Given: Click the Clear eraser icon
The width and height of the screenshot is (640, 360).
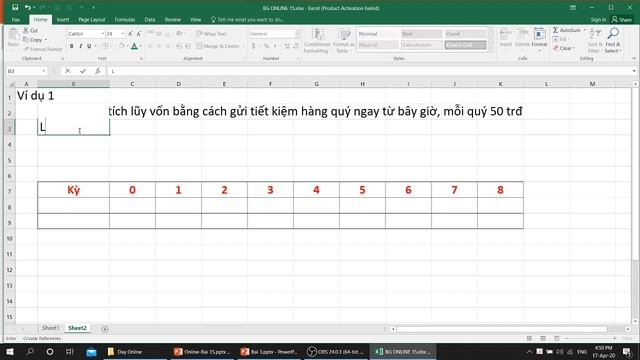Looking at the screenshot, I should 556,48.
